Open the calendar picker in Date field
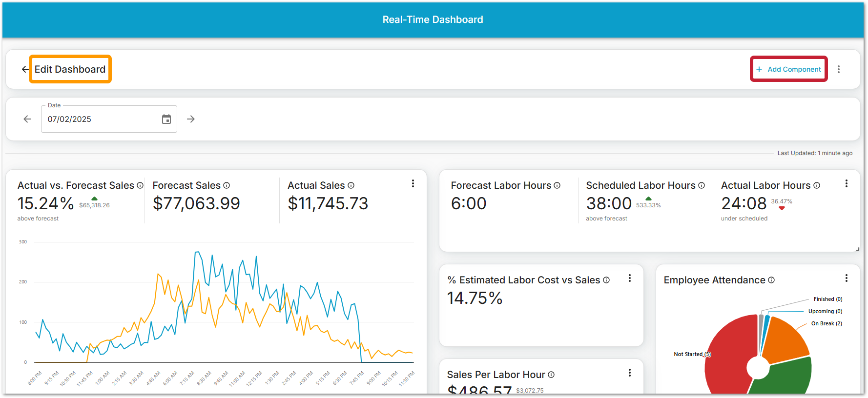 pos(166,119)
